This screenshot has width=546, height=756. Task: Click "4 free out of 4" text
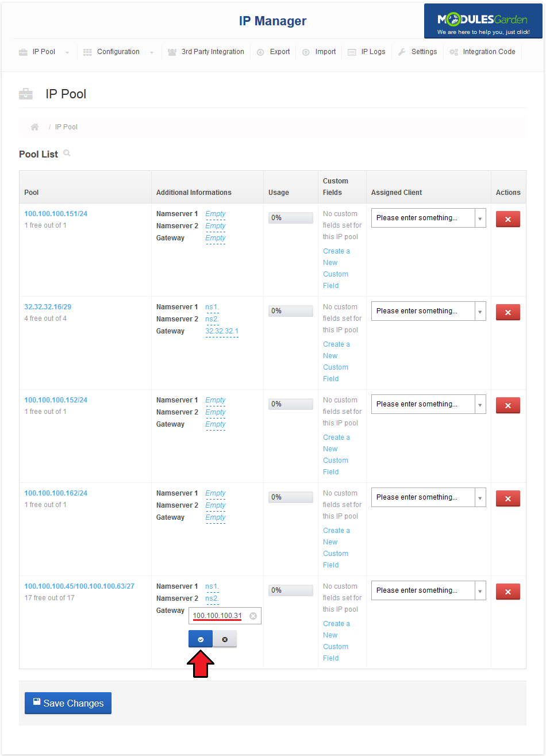pos(45,318)
